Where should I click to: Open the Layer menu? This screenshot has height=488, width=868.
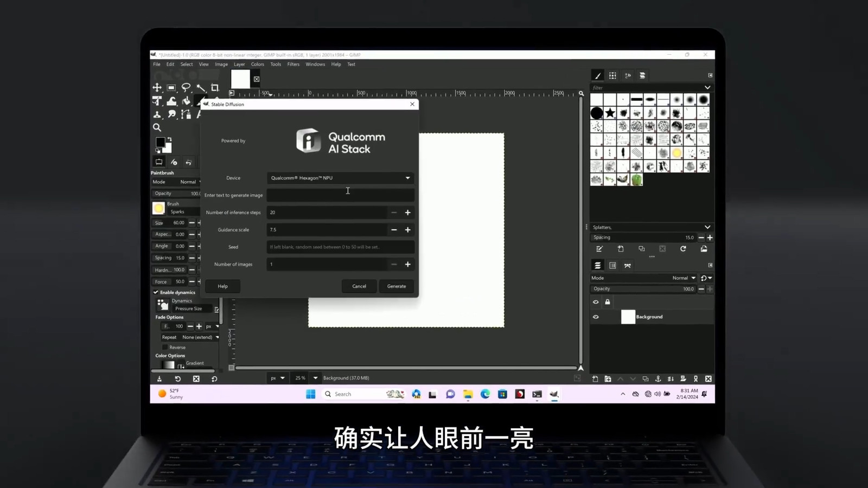pyautogui.click(x=239, y=64)
